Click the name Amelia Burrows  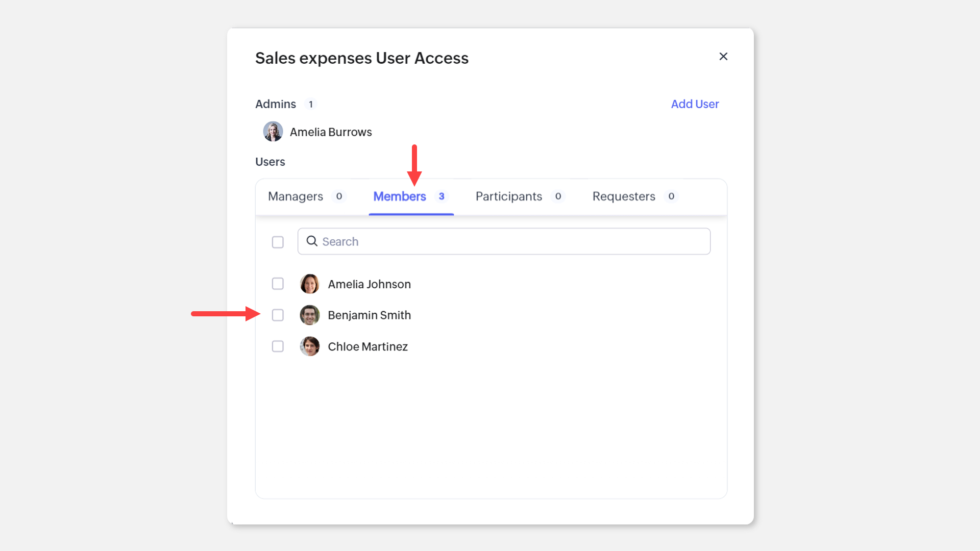[331, 132]
